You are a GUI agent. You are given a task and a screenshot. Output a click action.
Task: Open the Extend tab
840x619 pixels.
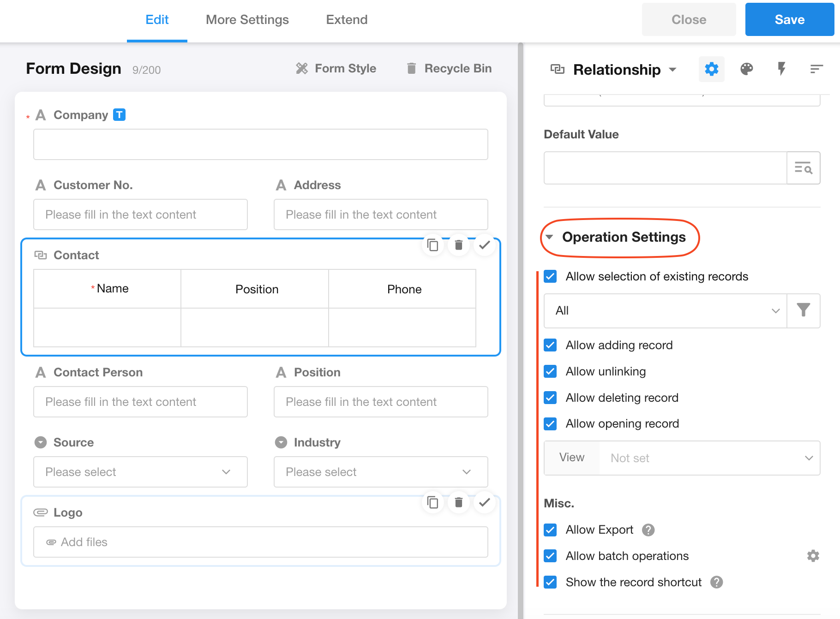pyautogui.click(x=347, y=20)
